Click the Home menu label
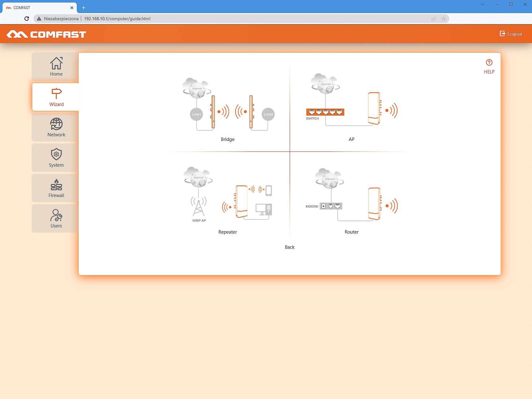 click(x=56, y=74)
